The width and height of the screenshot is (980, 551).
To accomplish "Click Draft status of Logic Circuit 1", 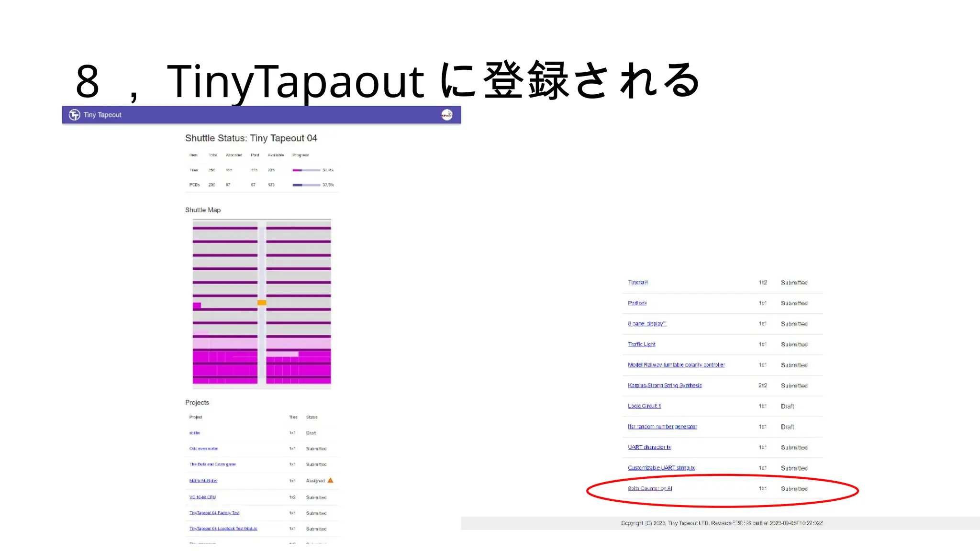I will pos(787,406).
